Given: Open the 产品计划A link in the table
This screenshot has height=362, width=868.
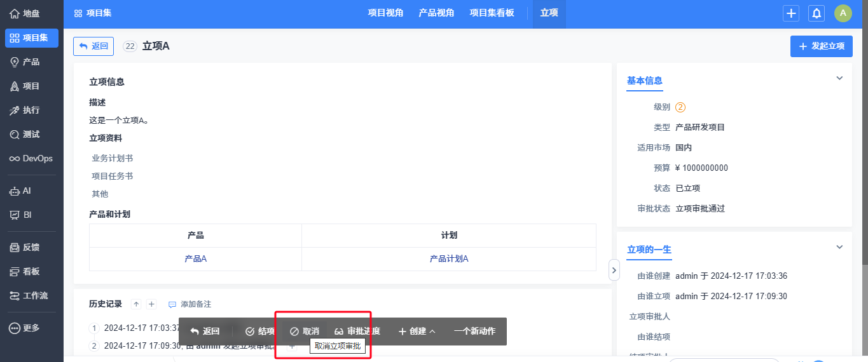Looking at the screenshot, I should click(x=449, y=259).
